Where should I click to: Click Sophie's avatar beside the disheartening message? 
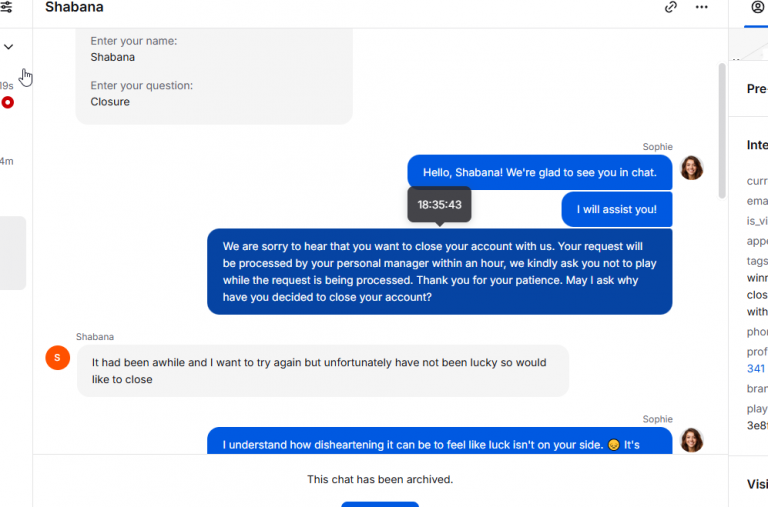coord(691,440)
